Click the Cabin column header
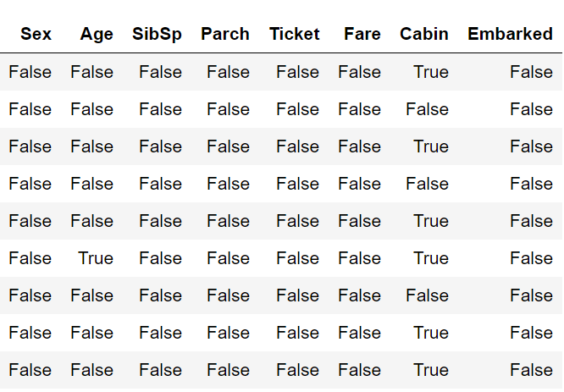This screenshot has width=564, height=392. click(424, 35)
